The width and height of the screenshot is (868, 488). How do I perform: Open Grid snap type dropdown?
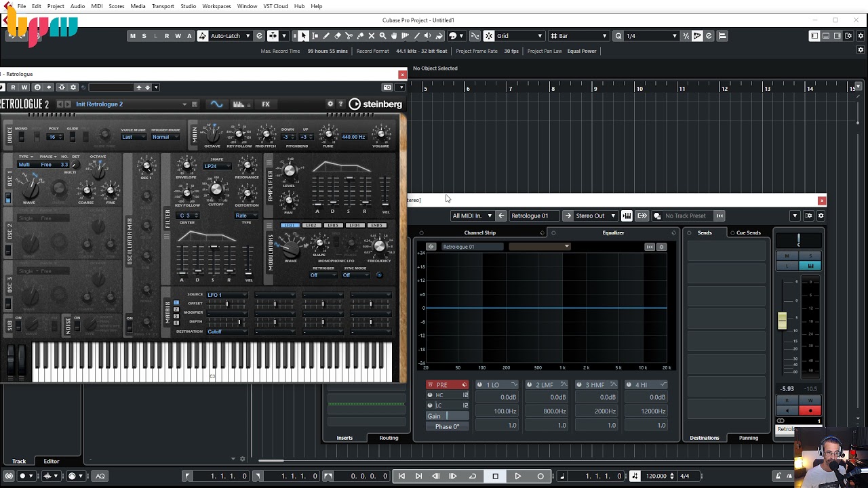pos(520,36)
